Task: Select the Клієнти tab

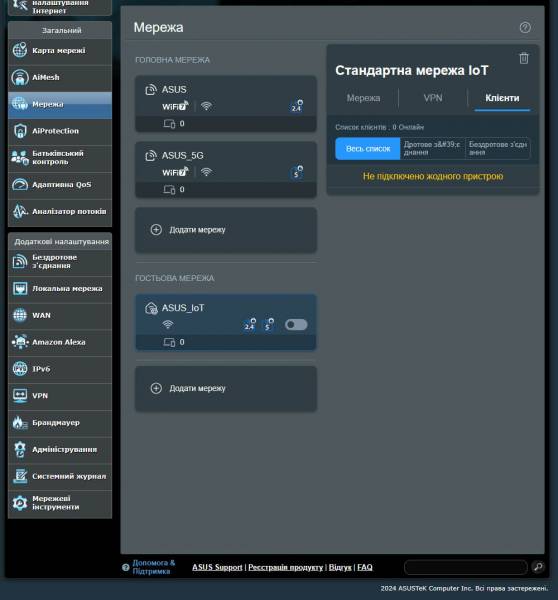Action: click(x=502, y=98)
